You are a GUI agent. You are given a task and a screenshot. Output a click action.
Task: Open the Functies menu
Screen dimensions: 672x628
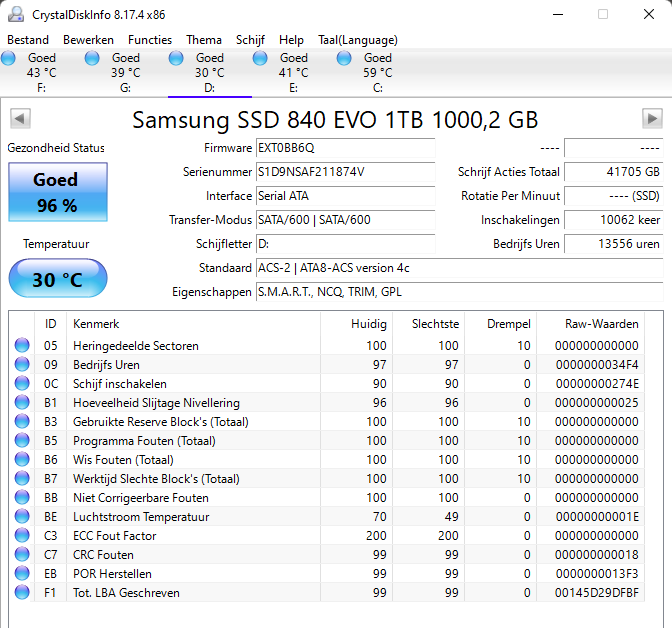coord(150,40)
